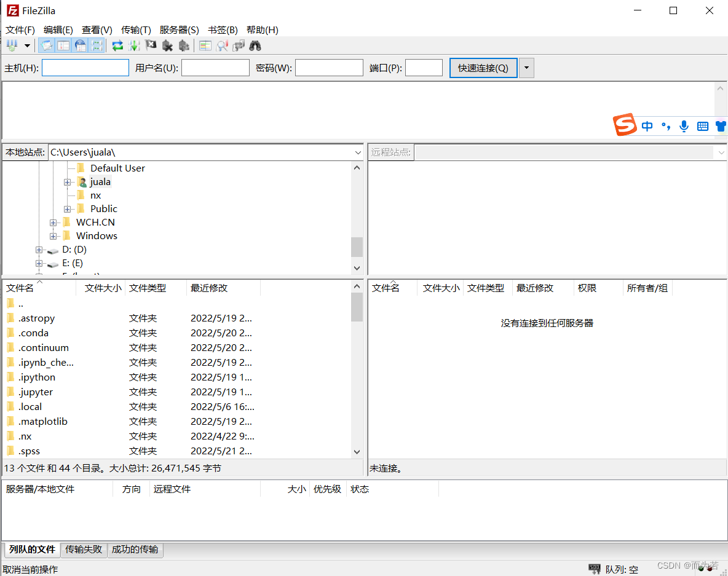Reconnect to last server icon

[184, 45]
